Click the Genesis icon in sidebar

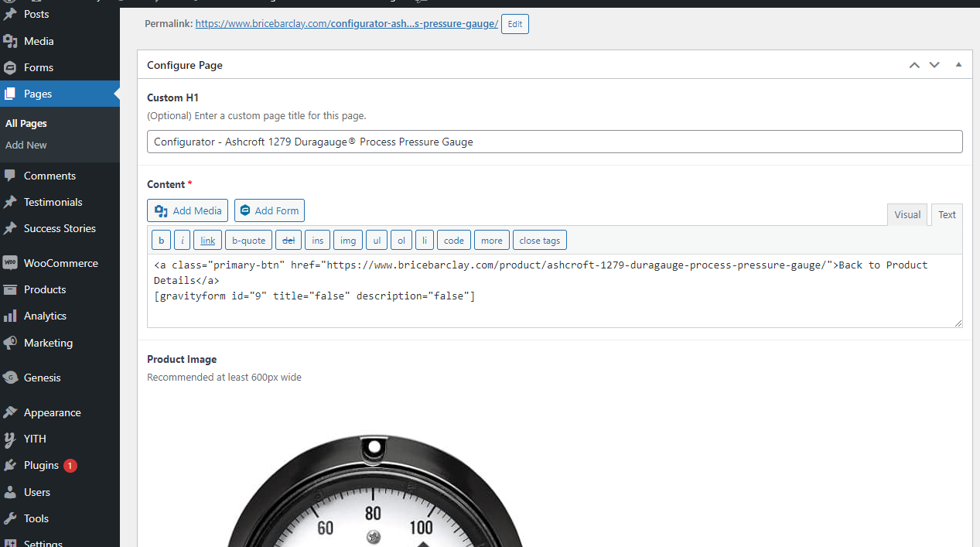tap(10, 378)
